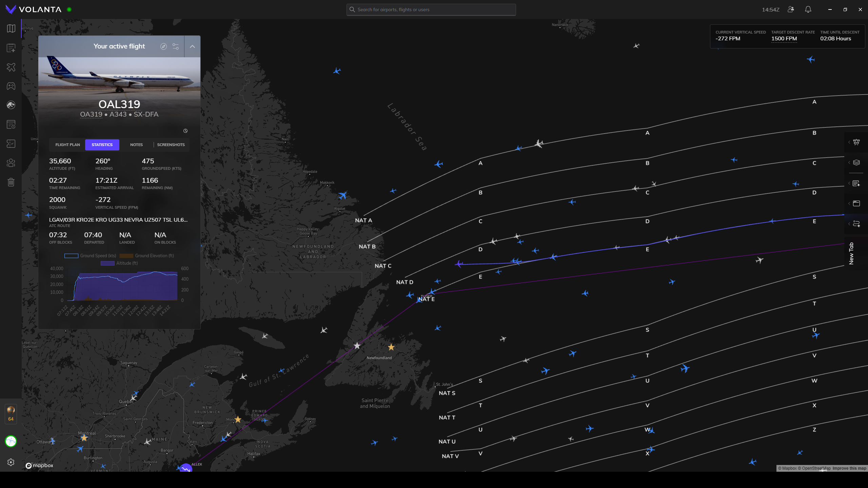Expand the map layers side panel

click(856, 163)
